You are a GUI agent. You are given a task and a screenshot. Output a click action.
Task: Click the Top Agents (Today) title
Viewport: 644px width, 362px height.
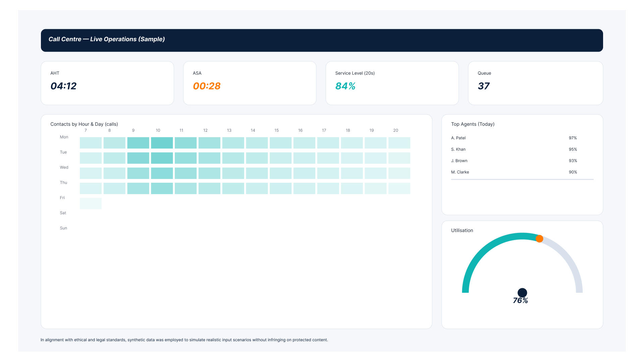click(473, 124)
